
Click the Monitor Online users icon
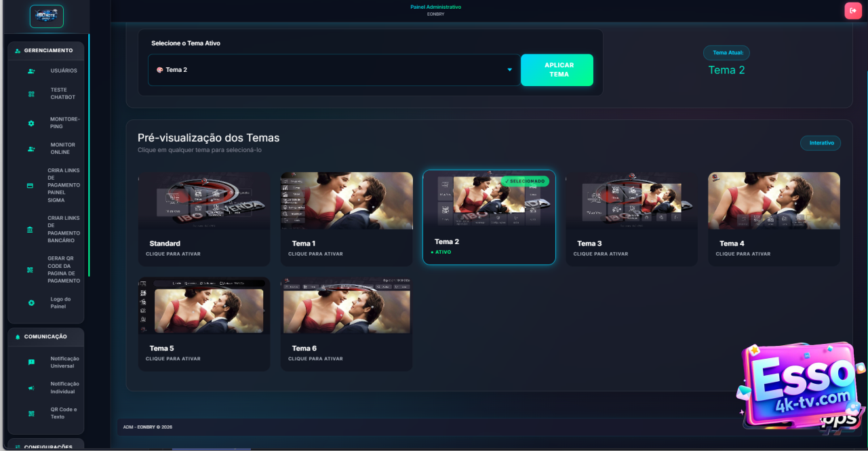(31, 149)
